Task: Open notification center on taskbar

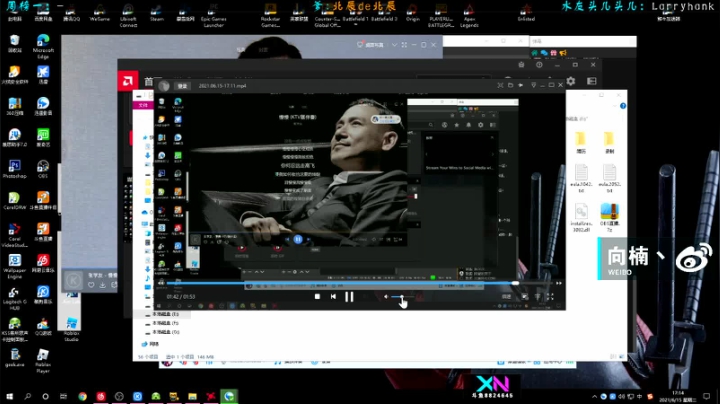Action: tap(707, 396)
